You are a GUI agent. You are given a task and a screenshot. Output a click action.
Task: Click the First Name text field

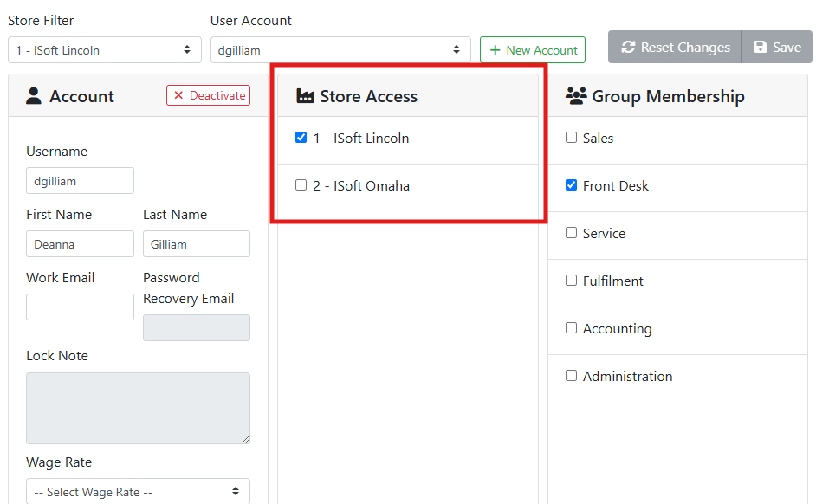(x=80, y=244)
